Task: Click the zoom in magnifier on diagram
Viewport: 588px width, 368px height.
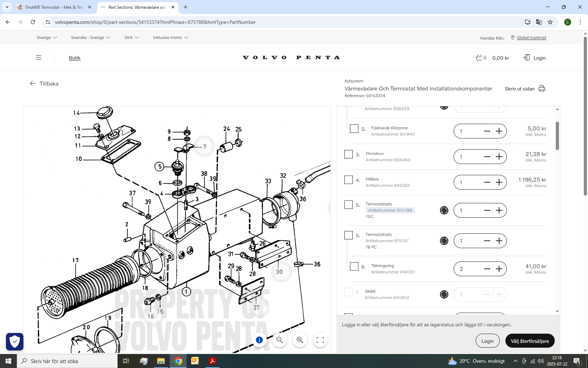Action: coord(300,340)
